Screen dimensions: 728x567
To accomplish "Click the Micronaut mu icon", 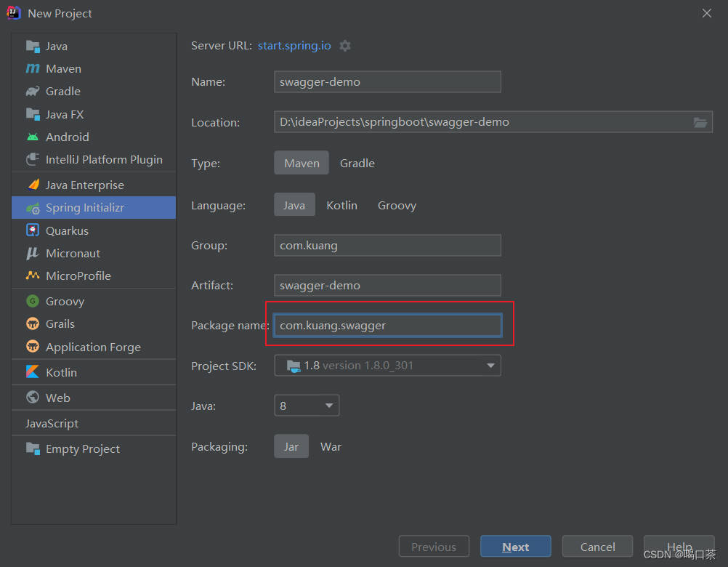I will (x=33, y=253).
